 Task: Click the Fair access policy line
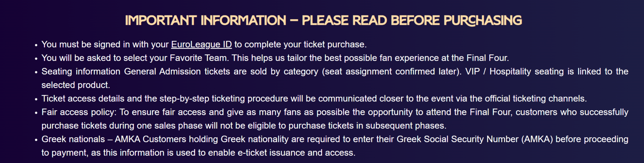tap(335, 112)
